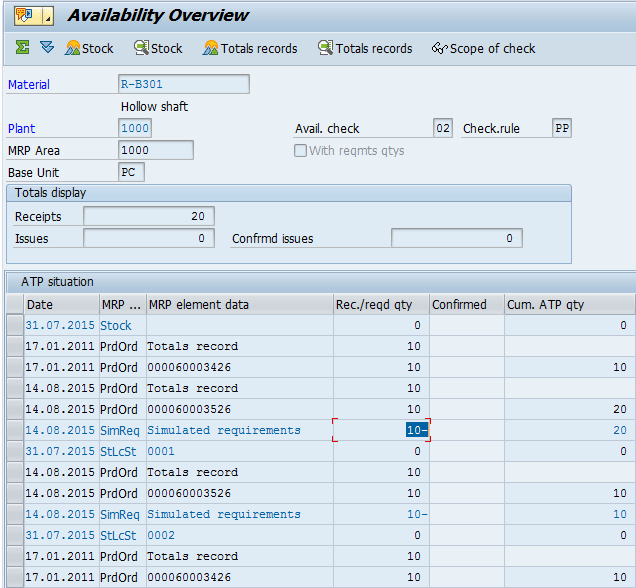This screenshot has height=588, width=636.
Task: Click the table select-all corner button
Action: click(15, 305)
